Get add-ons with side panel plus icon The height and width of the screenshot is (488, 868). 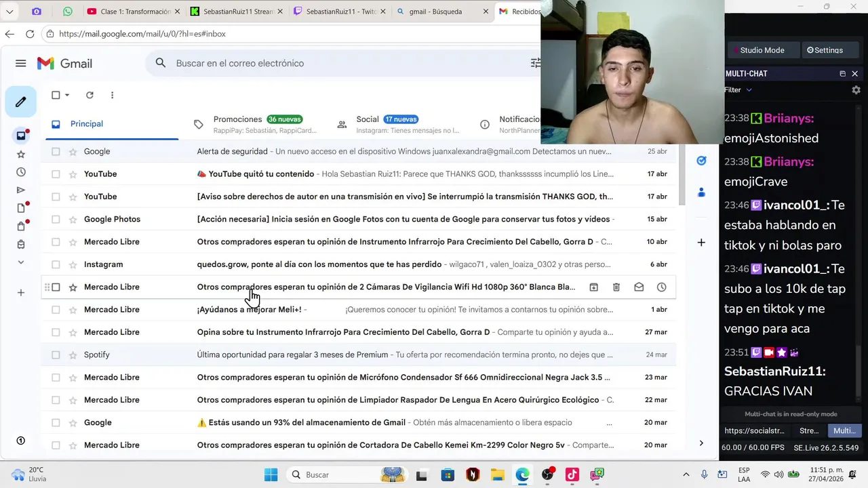click(701, 243)
